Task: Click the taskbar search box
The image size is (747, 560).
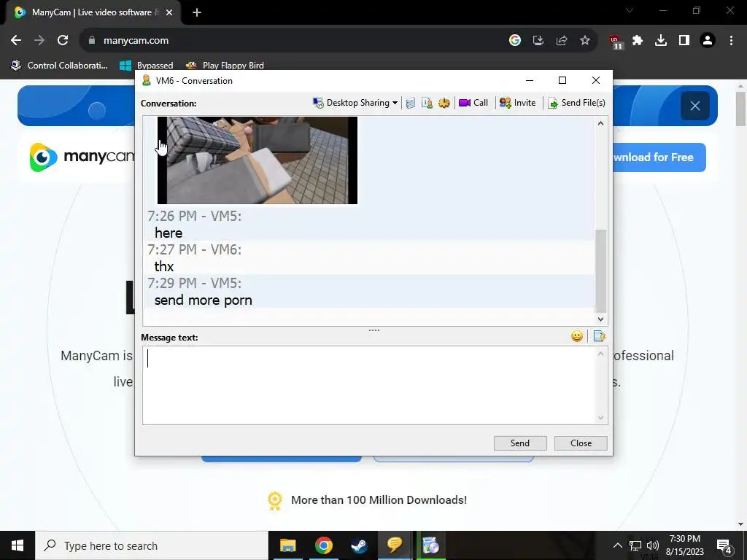Action: (152, 545)
